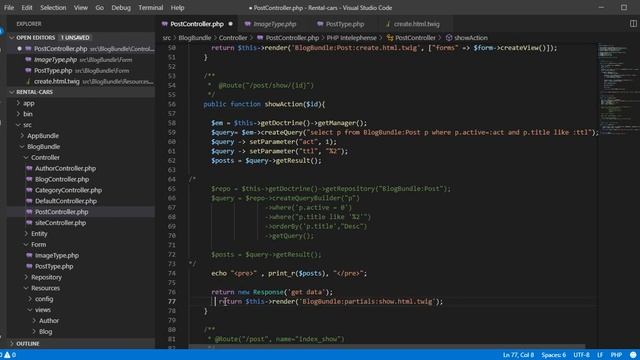The width and height of the screenshot is (640, 360).
Task: Click the Controller breadcrumb
Action: tap(233, 38)
